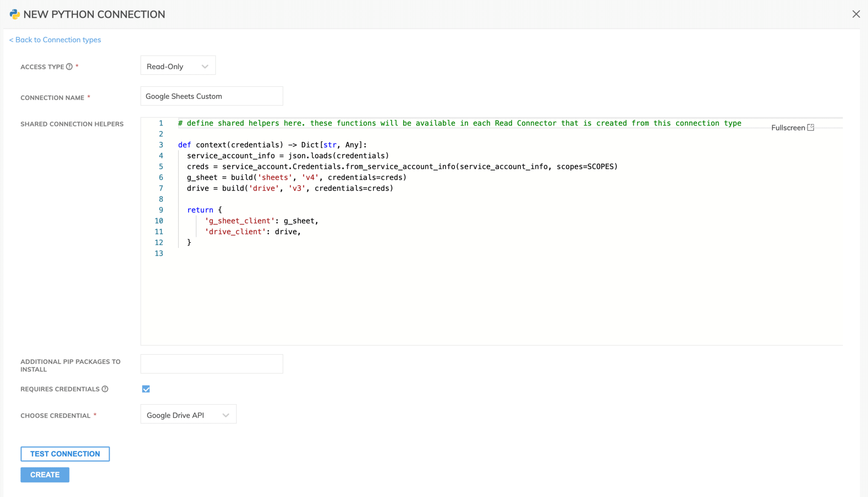Go back to Connection types
The height and width of the screenshot is (497, 868).
55,39
